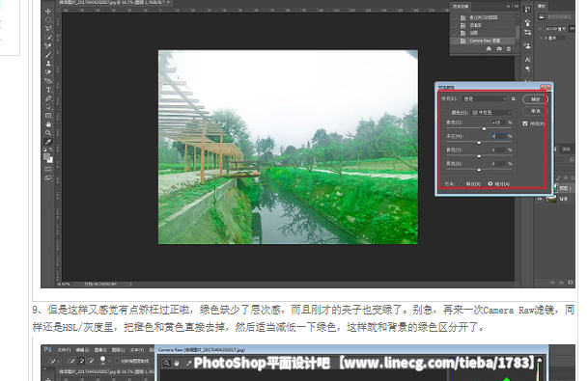The image size is (588, 381).
Task: Delete history state with trash icon
Action: click(509, 49)
